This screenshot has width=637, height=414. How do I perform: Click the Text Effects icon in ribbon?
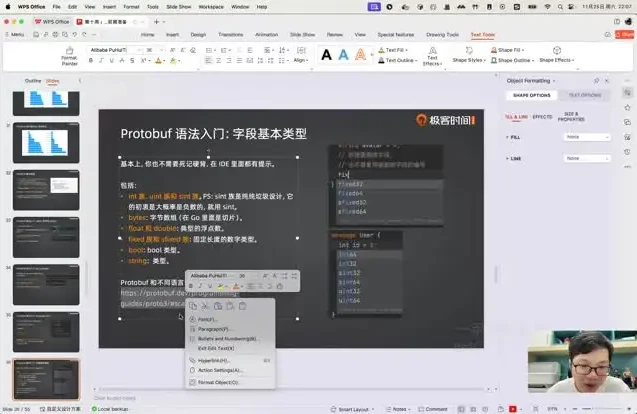tap(432, 52)
